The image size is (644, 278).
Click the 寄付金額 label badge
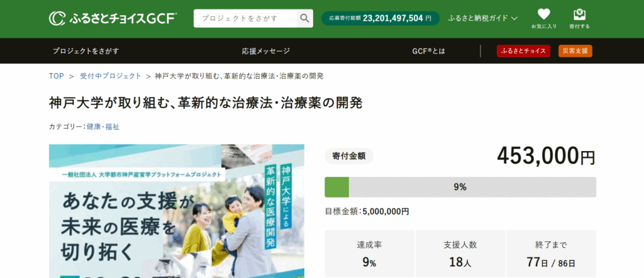tap(349, 155)
